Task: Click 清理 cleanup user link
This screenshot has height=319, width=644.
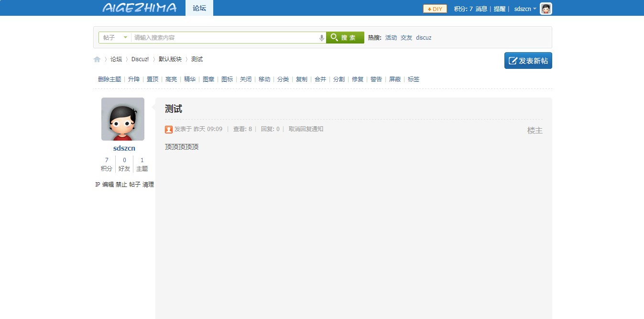Action: (x=148, y=185)
